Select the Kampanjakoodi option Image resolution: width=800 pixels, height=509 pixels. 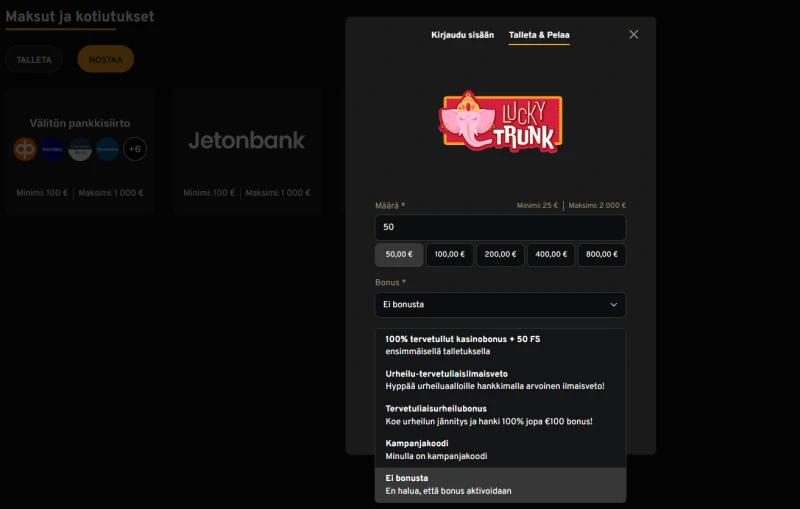tap(500, 449)
